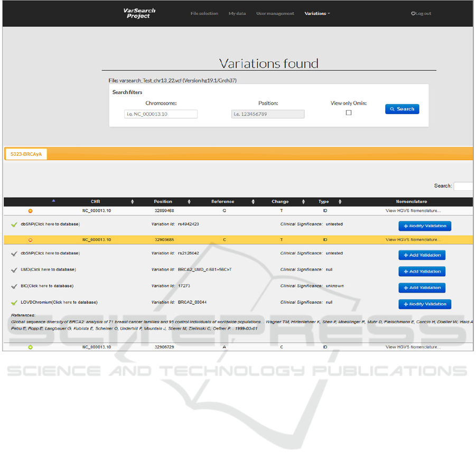Select the 5323-BRCAyA tab

coord(26,154)
